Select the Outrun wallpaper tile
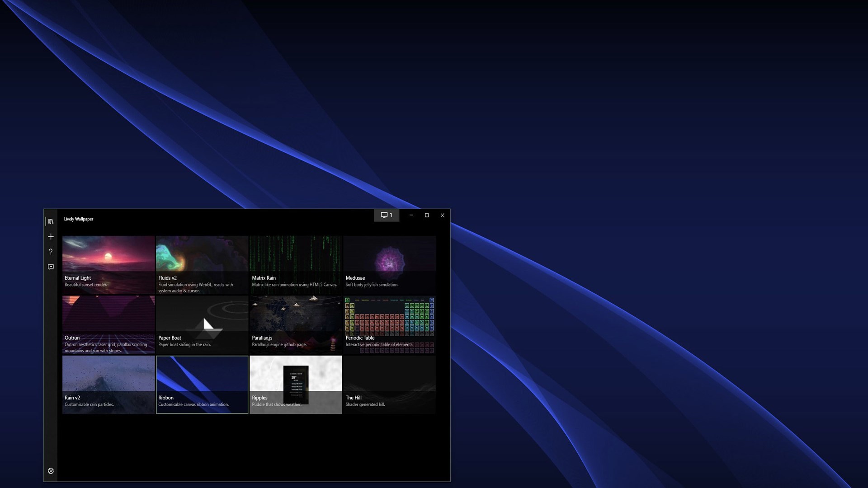Image resolution: width=868 pixels, height=488 pixels. [x=108, y=324]
